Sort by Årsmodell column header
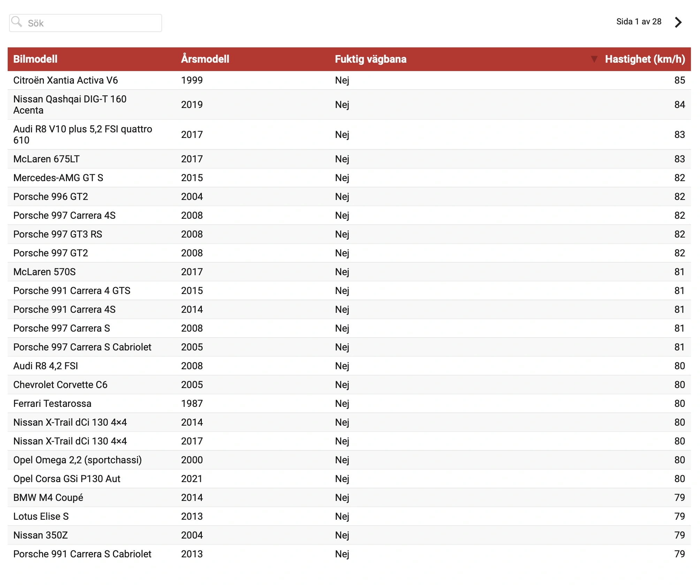 pyautogui.click(x=205, y=59)
